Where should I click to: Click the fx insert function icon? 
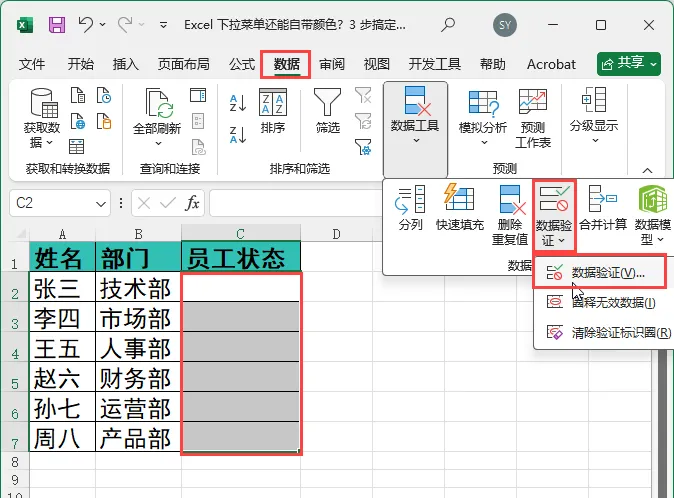[192, 203]
